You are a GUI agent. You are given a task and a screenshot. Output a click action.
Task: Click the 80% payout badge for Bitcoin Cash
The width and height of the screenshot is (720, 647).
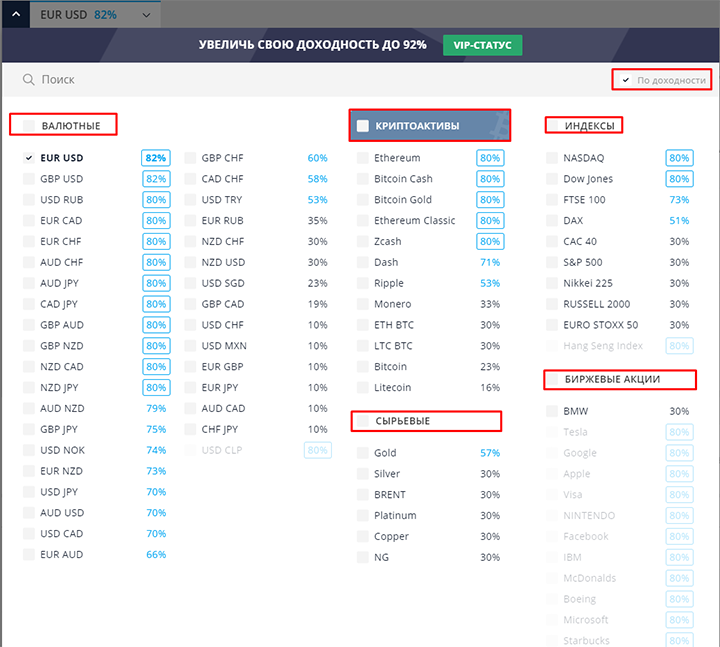489,179
